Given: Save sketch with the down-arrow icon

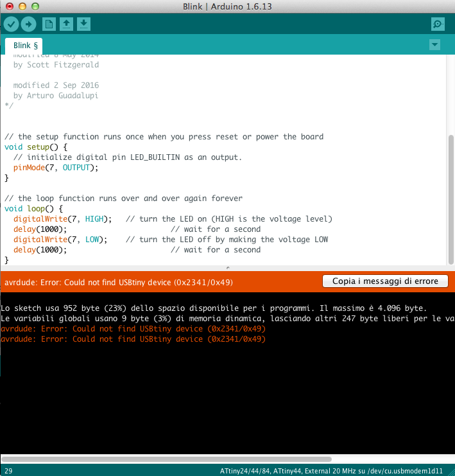Looking at the screenshot, I should 83,24.
